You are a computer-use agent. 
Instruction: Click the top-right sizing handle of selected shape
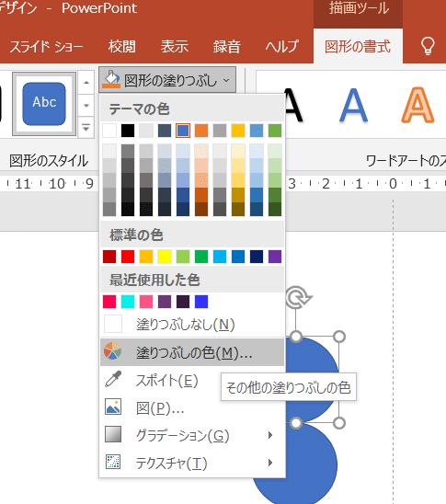tap(339, 337)
